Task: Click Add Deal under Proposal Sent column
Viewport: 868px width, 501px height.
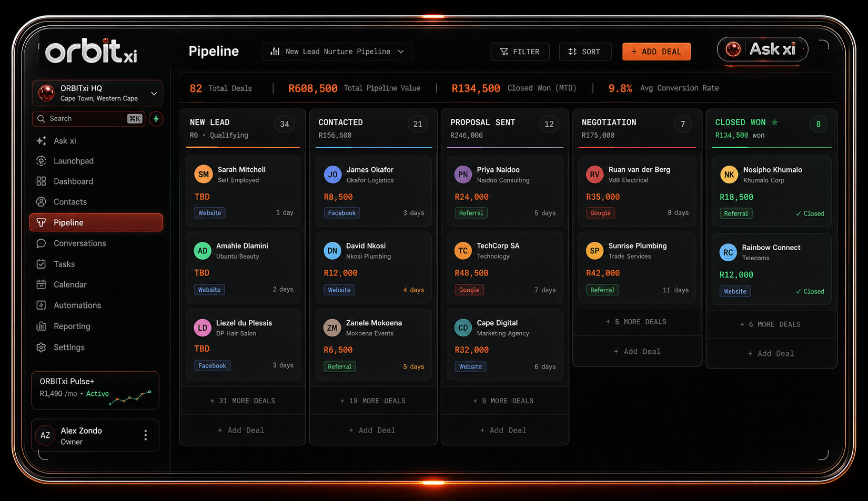Action: click(503, 430)
